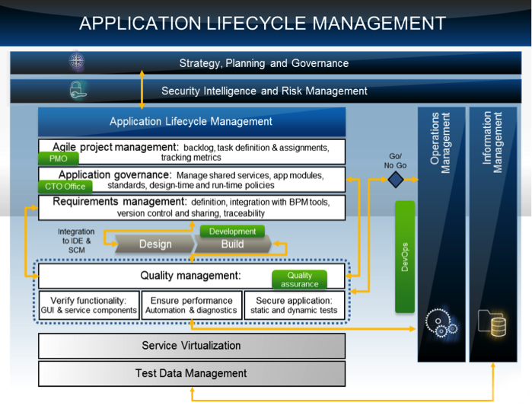Click the Agile project management box
532x412 pixels.
(x=192, y=152)
